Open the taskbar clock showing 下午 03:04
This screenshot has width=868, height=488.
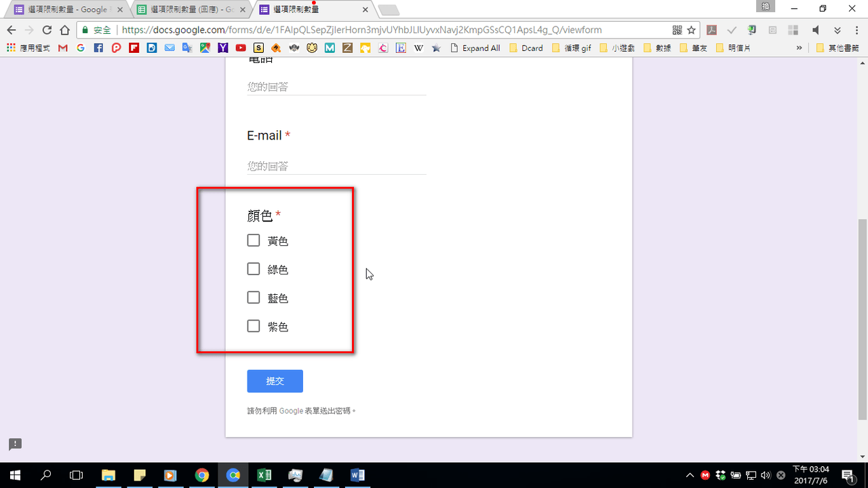click(x=811, y=475)
